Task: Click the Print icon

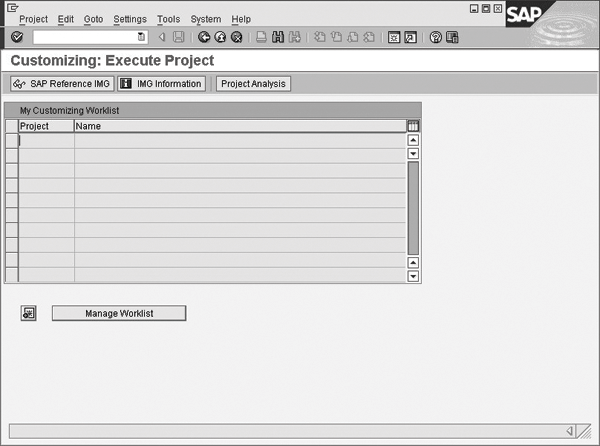Action: pos(261,37)
